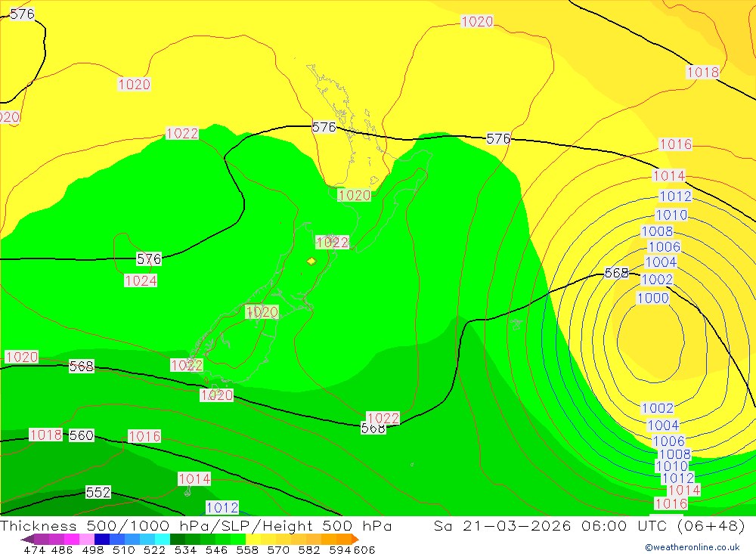Click the 1018 label beside the 560 label
The height and width of the screenshot is (554, 756).
(46, 435)
